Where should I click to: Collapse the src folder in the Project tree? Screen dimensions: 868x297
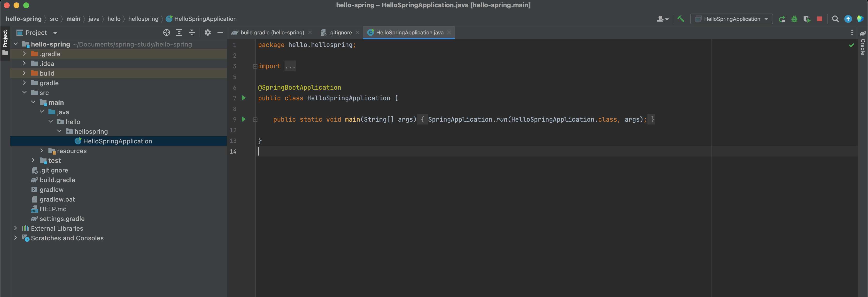(24, 92)
